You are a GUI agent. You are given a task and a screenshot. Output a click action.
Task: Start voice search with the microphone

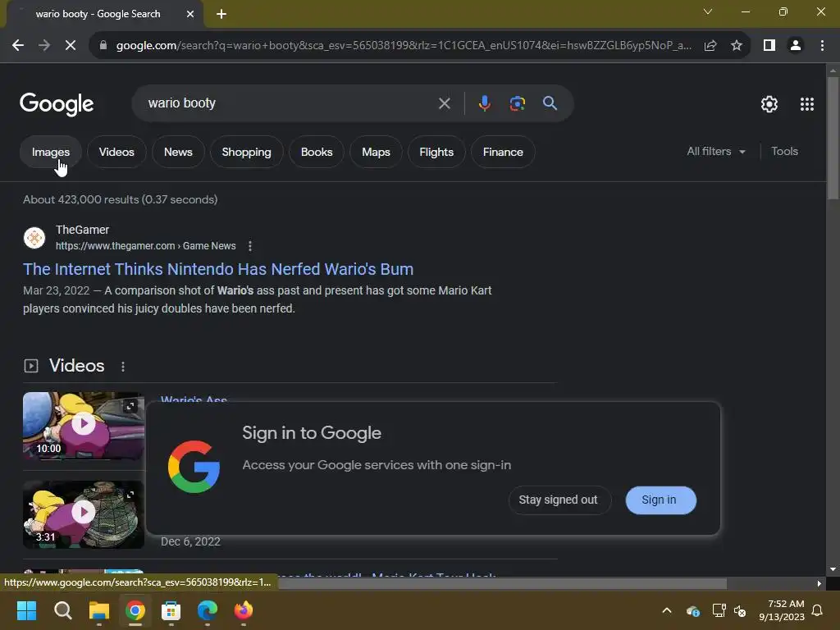[484, 103]
